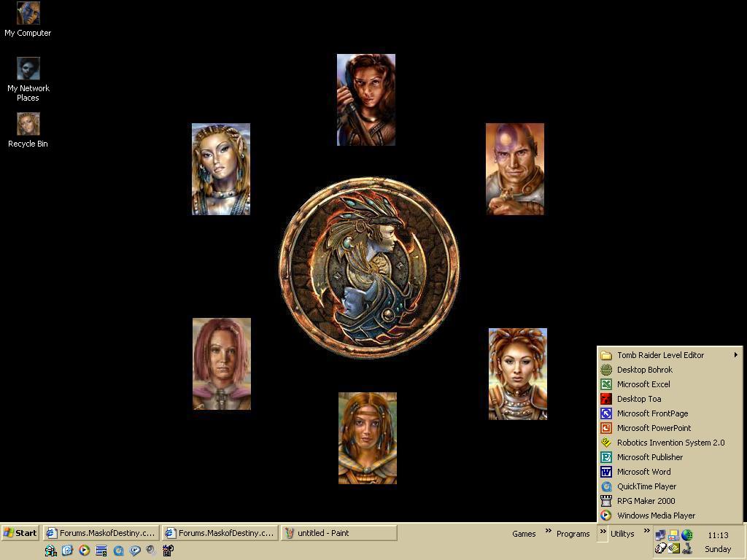Open the NVIDIA settings tray icon
Image resolution: width=747 pixels, height=560 pixels.
(x=673, y=548)
